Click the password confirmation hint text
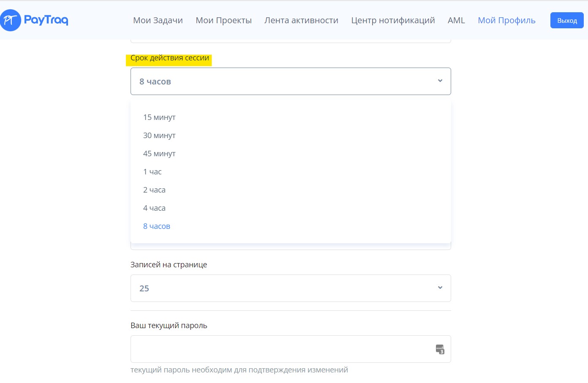This screenshot has width=588, height=383. [239, 370]
